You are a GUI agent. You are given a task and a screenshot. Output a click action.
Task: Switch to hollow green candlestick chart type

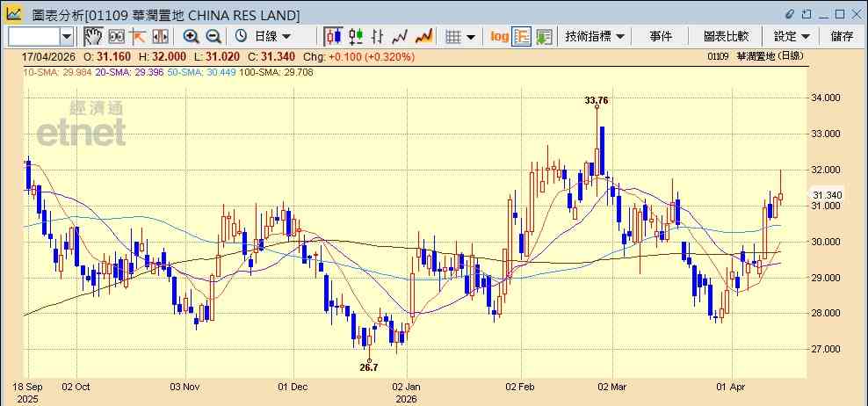point(356,37)
